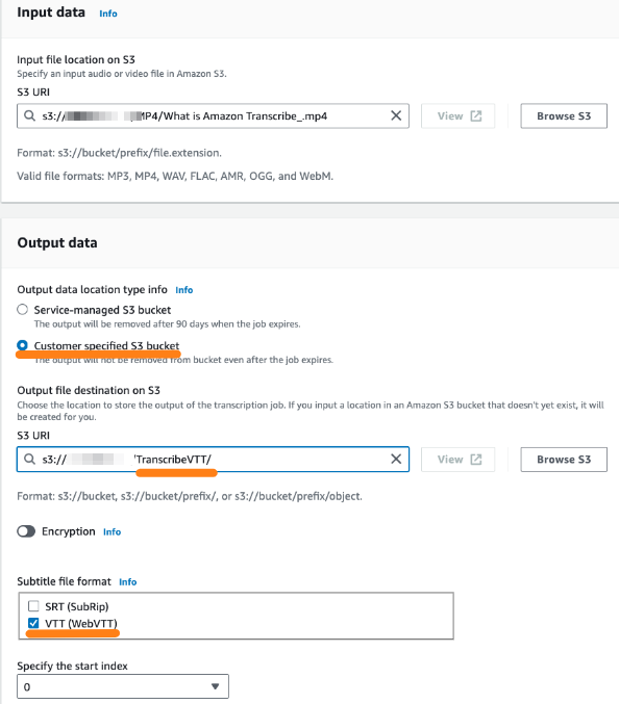The width and height of the screenshot is (620, 704).
Task: Select Customer specified S3 bucket option
Action: pos(22,345)
